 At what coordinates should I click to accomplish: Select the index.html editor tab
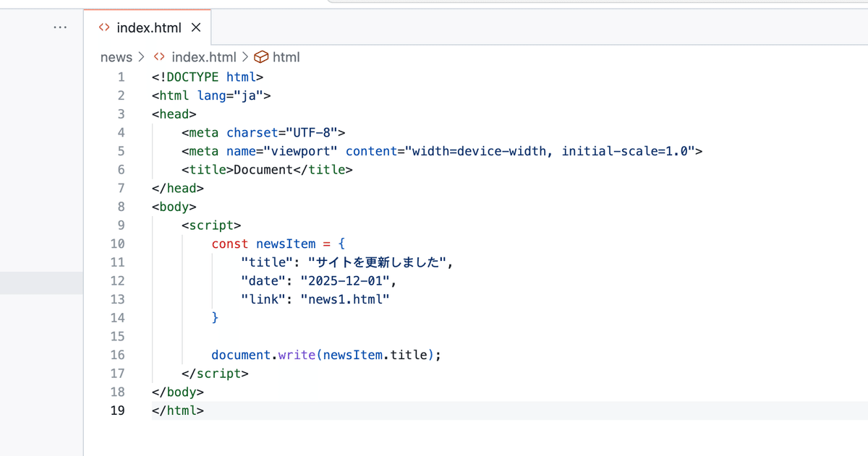tap(148, 27)
